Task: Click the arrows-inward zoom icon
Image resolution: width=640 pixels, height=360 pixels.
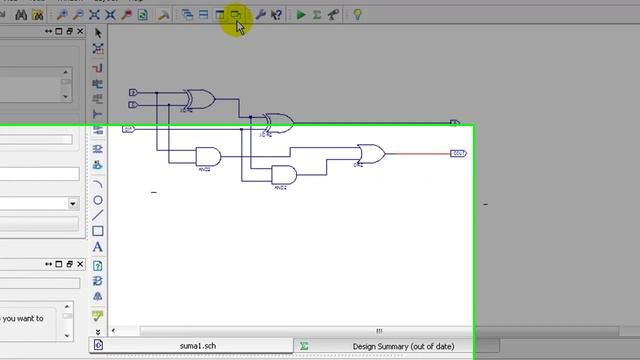Action: click(x=111, y=15)
